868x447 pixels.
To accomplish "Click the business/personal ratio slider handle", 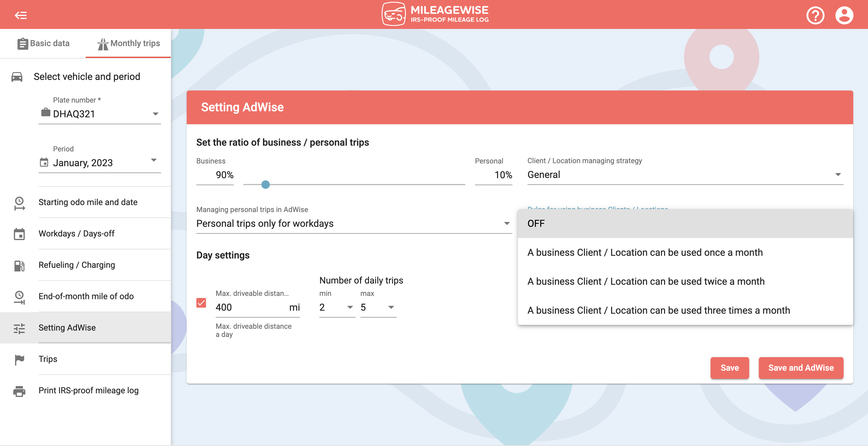I will pos(265,184).
